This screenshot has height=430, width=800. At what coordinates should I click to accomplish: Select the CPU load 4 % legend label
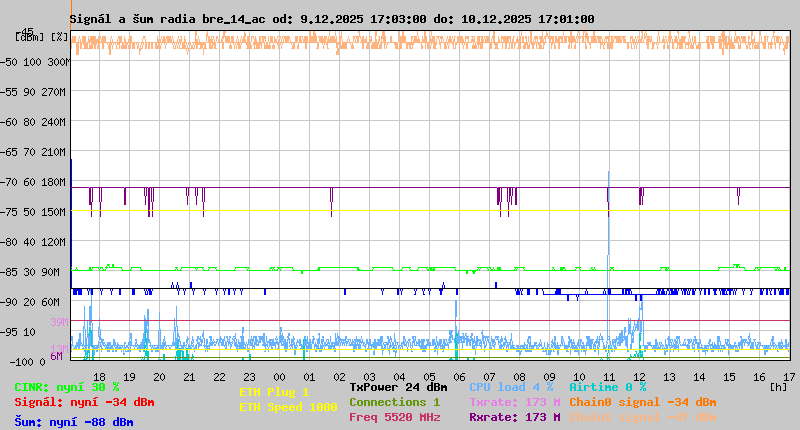point(511,387)
